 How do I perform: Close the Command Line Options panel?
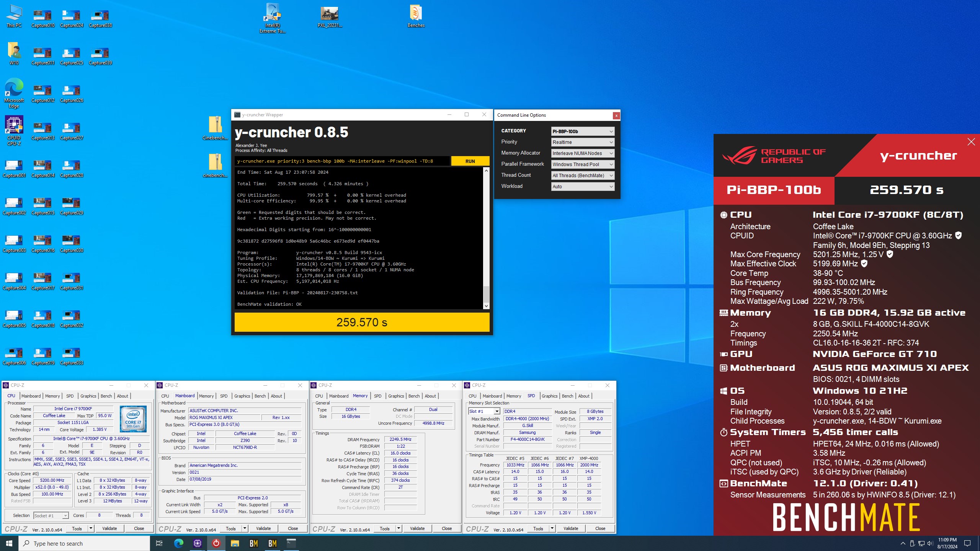616,116
